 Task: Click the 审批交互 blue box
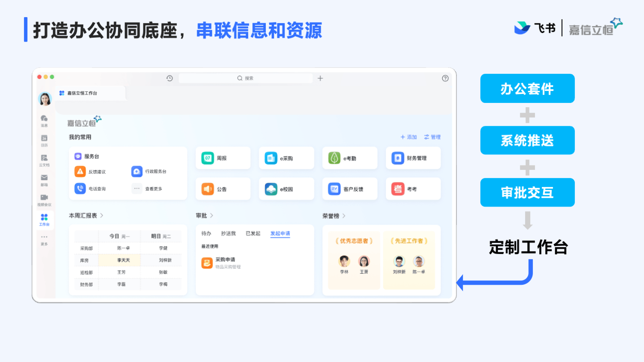tap(527, 193)
